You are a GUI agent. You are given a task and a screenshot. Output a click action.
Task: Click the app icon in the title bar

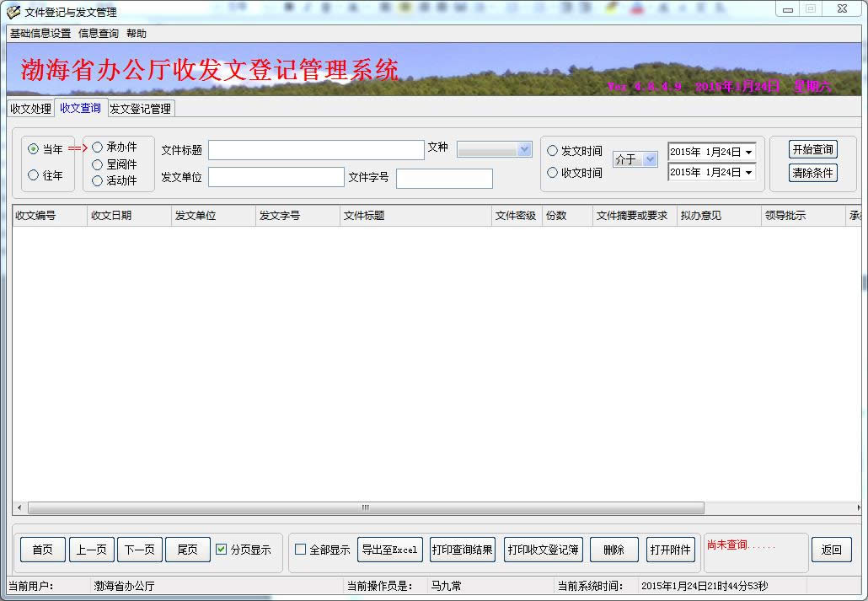point(13,12)
